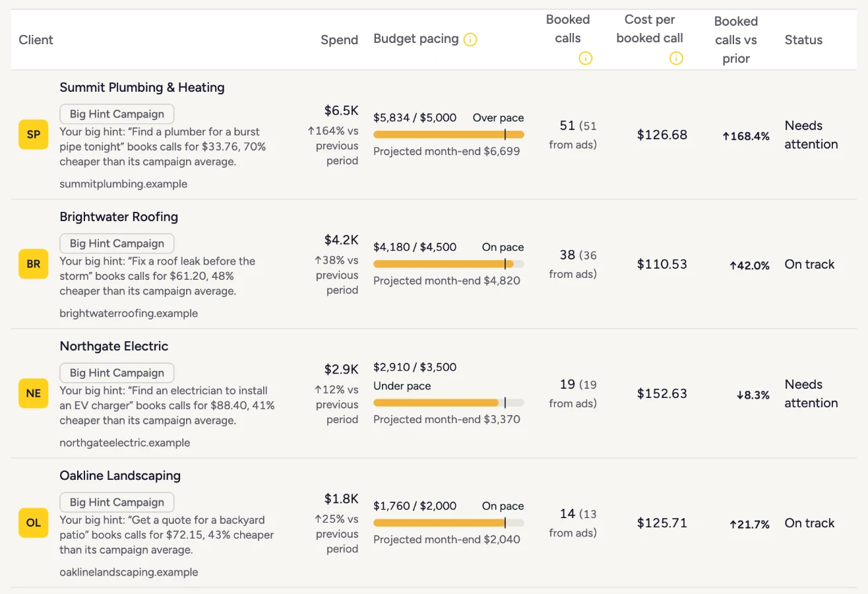Click the $1,760 / $2,000 budget figure
The image size is (868, 594).
coord(415,506)
